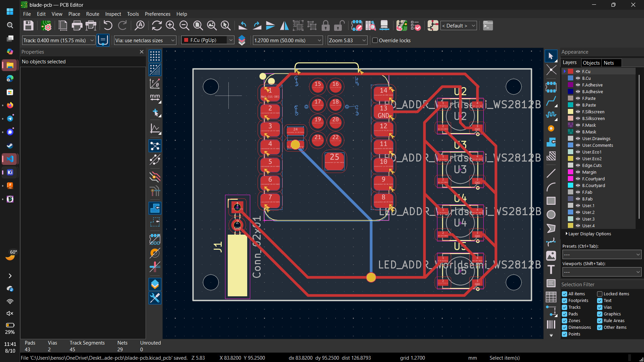This screenshot has height=362, width=644.
Task: Open the grid size dropdown
Action: pos(288,40)
